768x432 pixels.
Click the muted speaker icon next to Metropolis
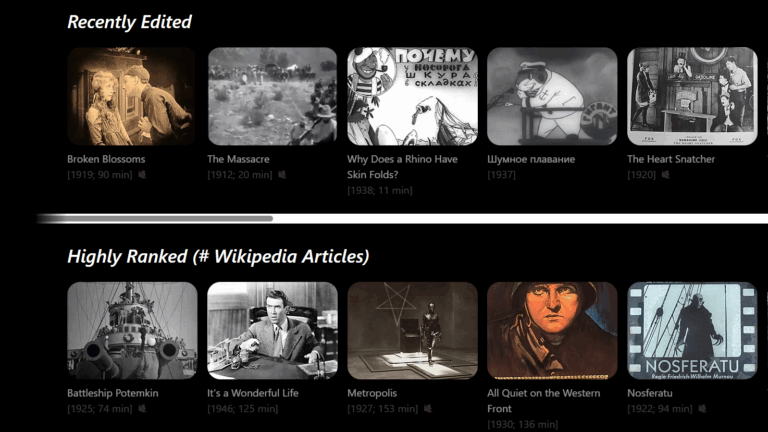428,408
